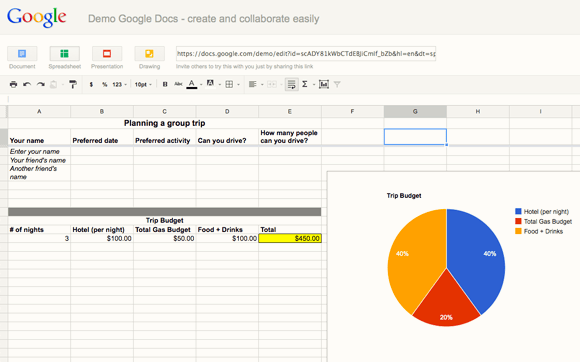Viewport: 580px width, 362px height.
Task: Click the red Total Gas Budget legend swatch
Action: (x=518, y=221)
